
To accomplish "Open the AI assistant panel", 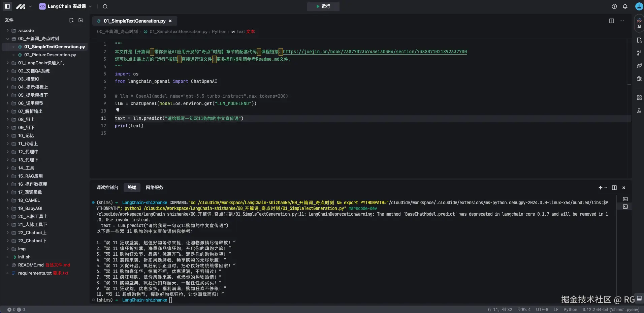I will [639, 23].
